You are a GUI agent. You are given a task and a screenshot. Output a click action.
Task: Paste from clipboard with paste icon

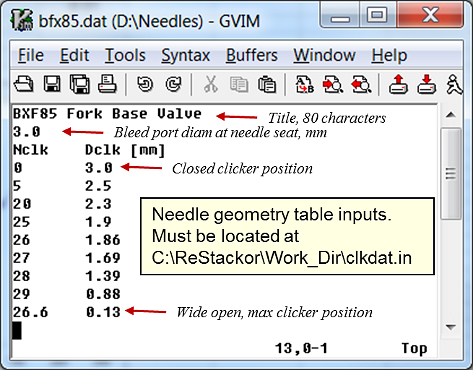pos(267,84)
